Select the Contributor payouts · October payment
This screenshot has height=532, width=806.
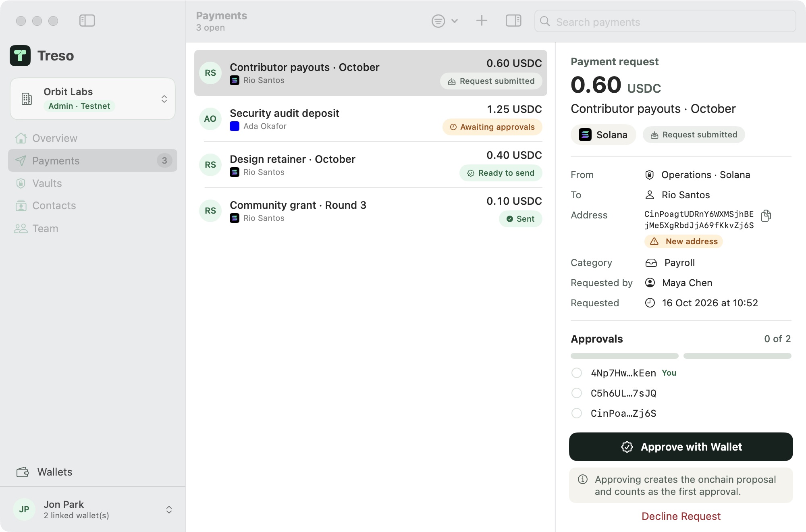coord(371,73)
